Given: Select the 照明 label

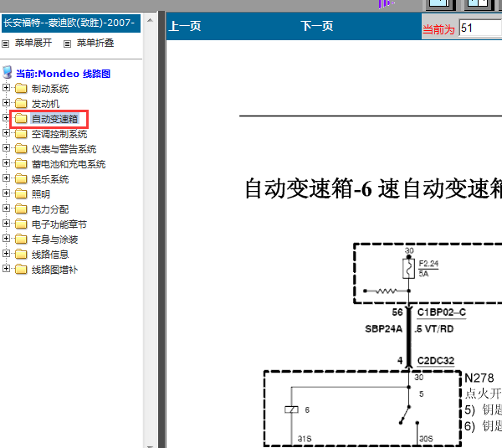Looking at the screenshot, I should click(x=41, y=194).
